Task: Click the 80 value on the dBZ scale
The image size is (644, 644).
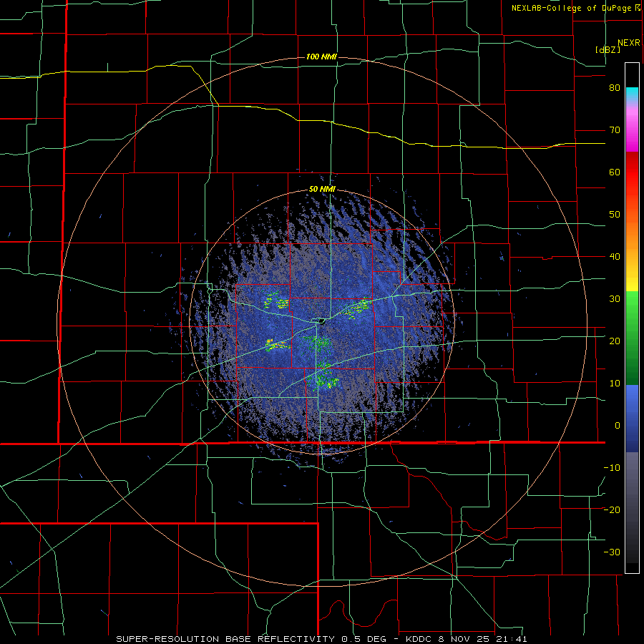Action: click(x=615, y=88)
